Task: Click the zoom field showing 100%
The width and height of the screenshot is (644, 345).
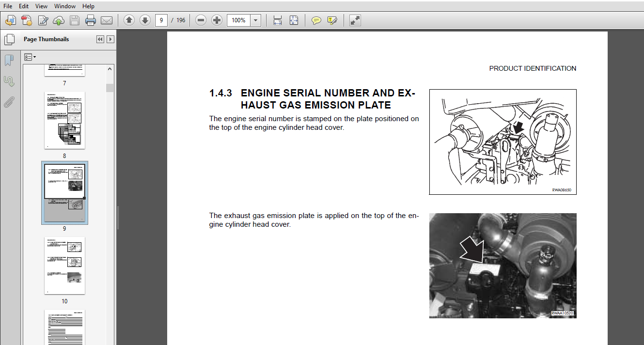Action: click(238, 20)
